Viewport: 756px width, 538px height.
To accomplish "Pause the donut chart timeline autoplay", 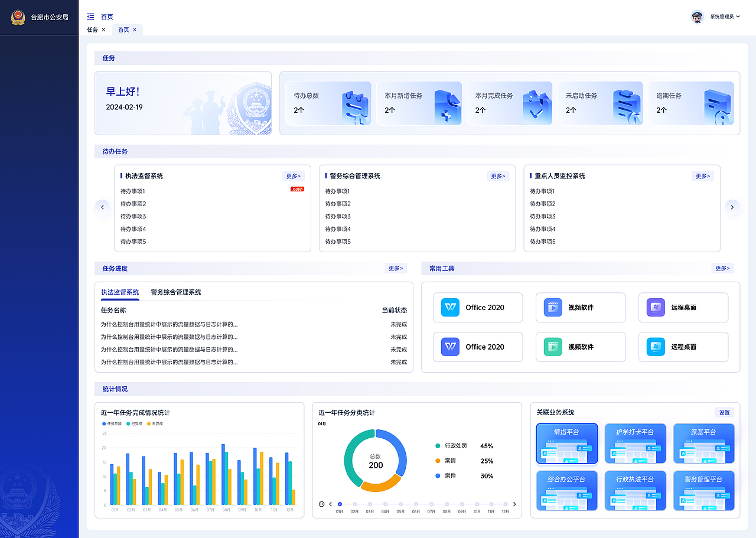I will pyautogui.click(x=322, y=504).
